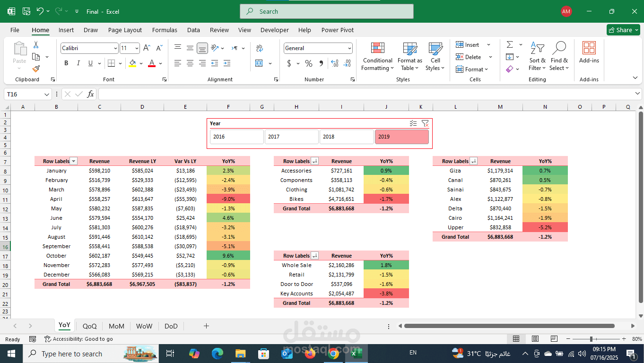Click the Windows taskbar search box

pyautogui.click(x=92, y=354)
